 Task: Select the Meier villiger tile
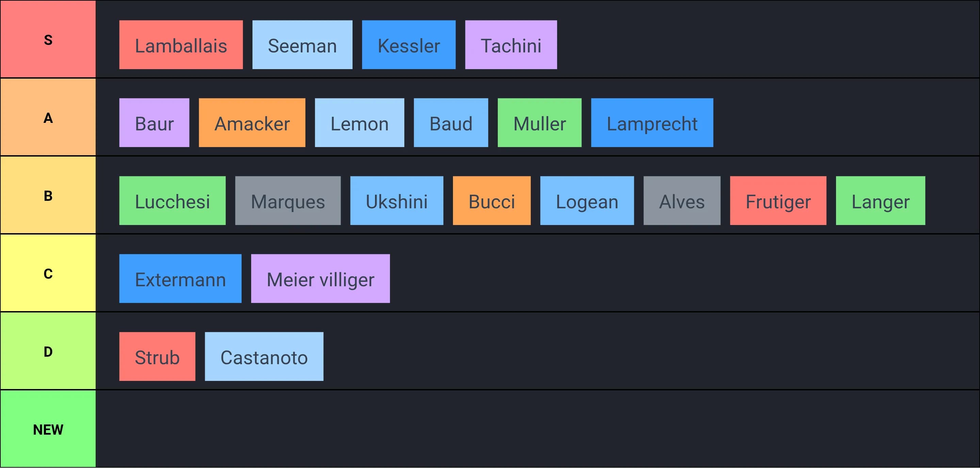pos(320,279)
